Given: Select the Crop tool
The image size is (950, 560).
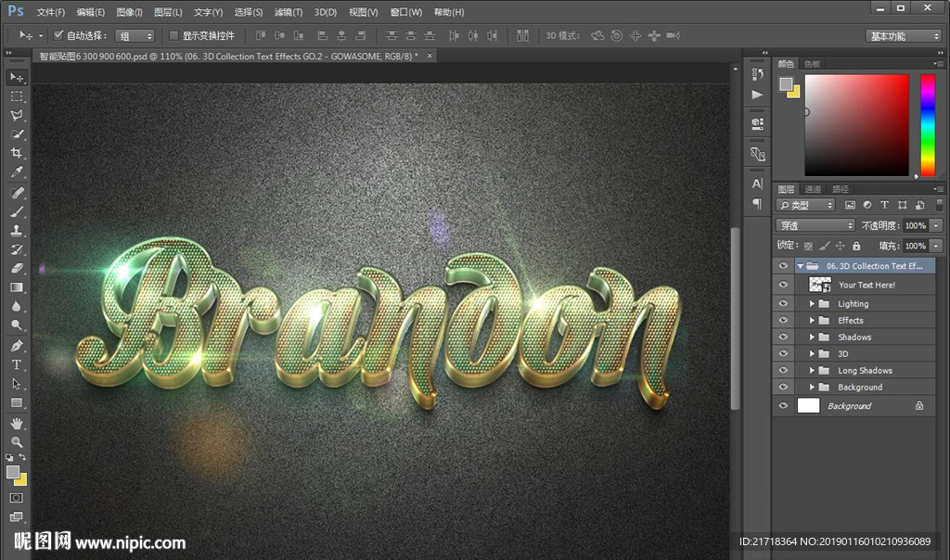Looking at the screenshot, I should click(17, 153).
